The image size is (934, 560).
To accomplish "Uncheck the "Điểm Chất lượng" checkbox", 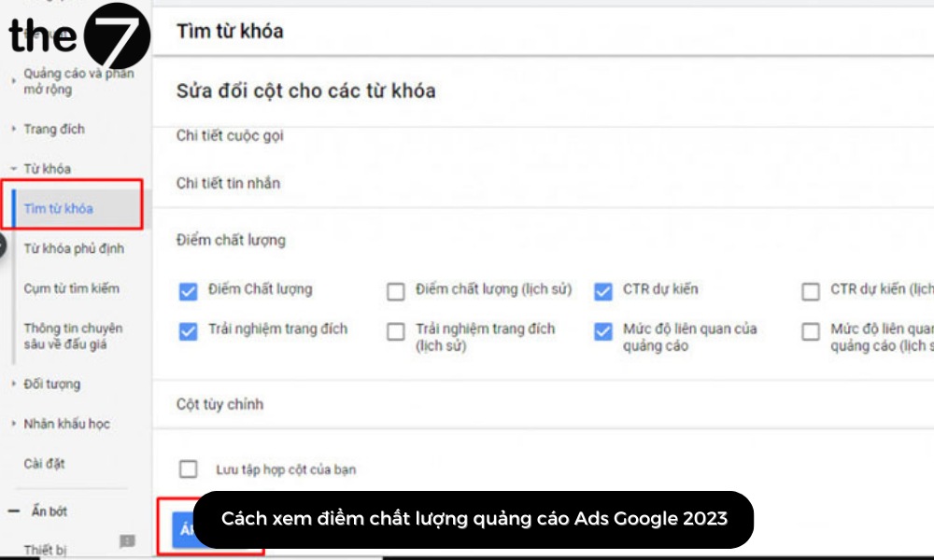I will 188,291.
